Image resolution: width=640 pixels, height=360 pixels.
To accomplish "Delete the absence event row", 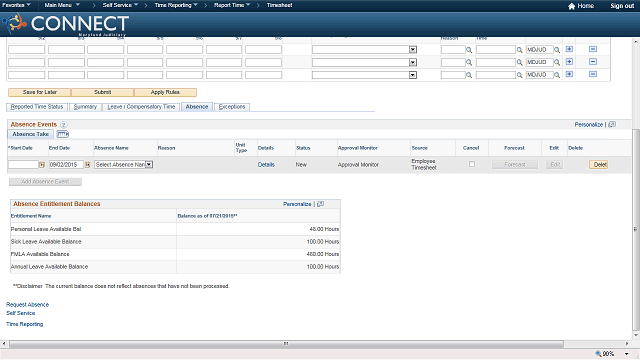I will [x=599, y=164].
